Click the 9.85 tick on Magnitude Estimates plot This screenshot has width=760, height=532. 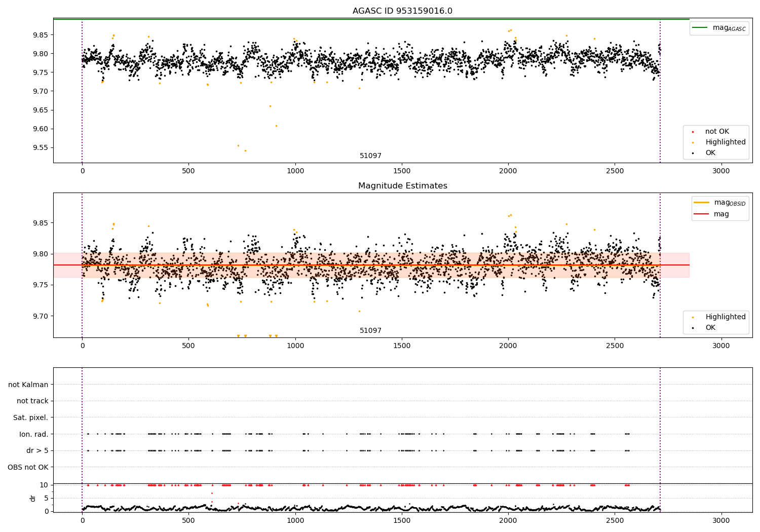(40, 223)
